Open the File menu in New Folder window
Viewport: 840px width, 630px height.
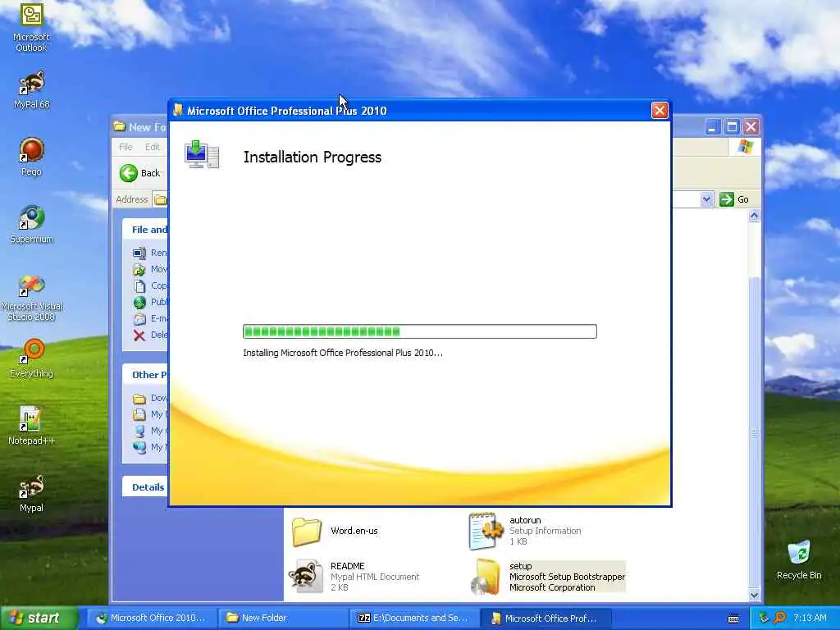(126, 147)
